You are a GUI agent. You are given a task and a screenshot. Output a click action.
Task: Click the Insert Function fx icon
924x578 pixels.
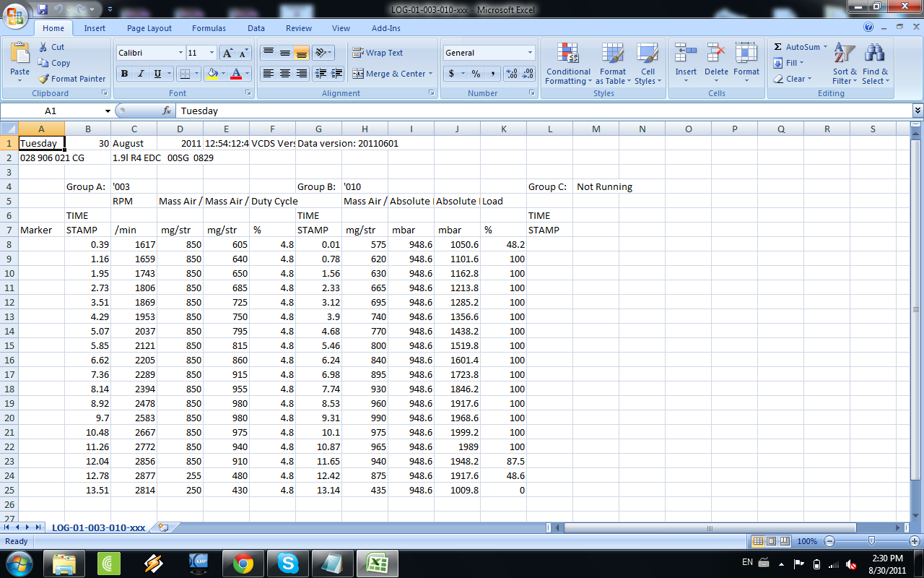click(167, 111)
